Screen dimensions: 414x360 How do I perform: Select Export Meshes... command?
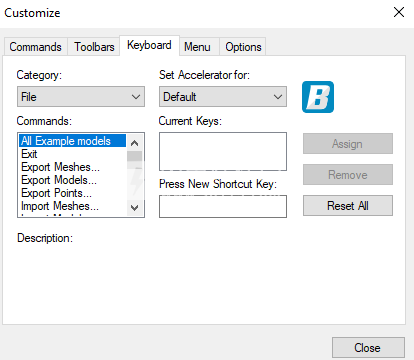[x=73, y=167]
